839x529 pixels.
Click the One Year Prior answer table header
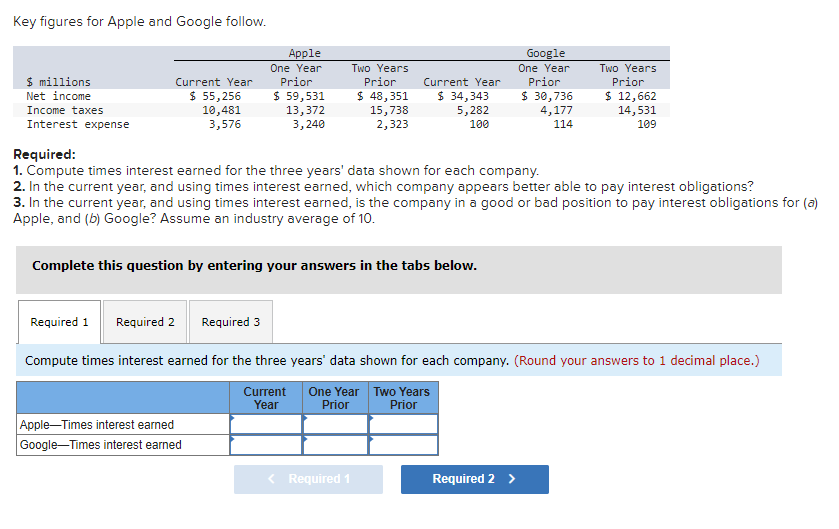(334, 398)
